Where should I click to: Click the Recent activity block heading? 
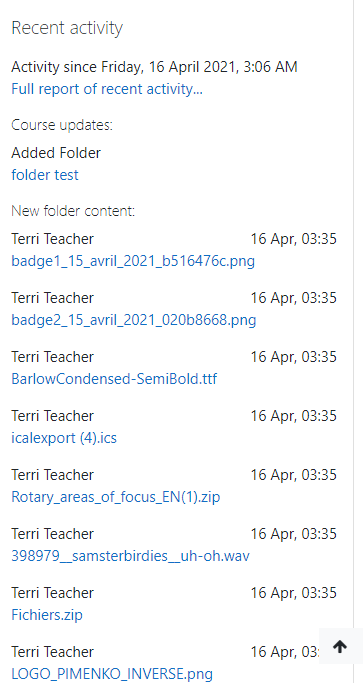click(67, 28)
